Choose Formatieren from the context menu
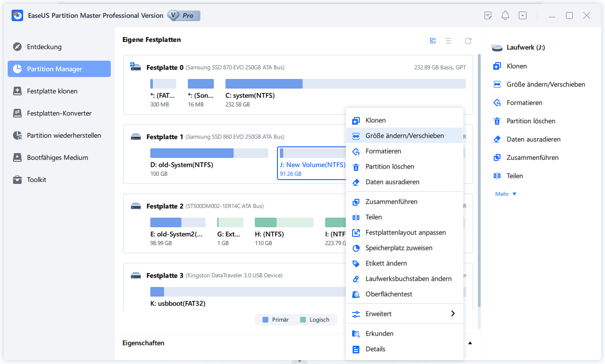The height and width of the screenshot is (364, 605). [405, 151]
